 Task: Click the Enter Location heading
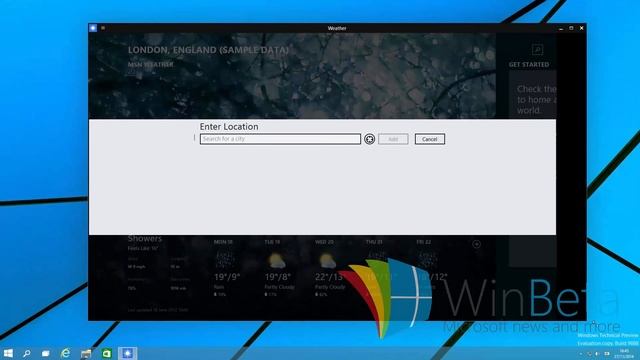(x=229, y=127)
